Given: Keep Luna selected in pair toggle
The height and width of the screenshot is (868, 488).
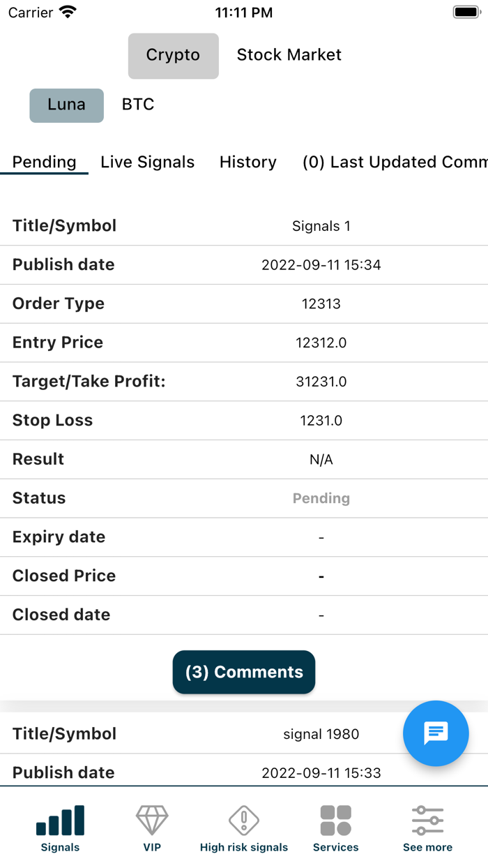Looking at the screenshot, I should point(66,105).
